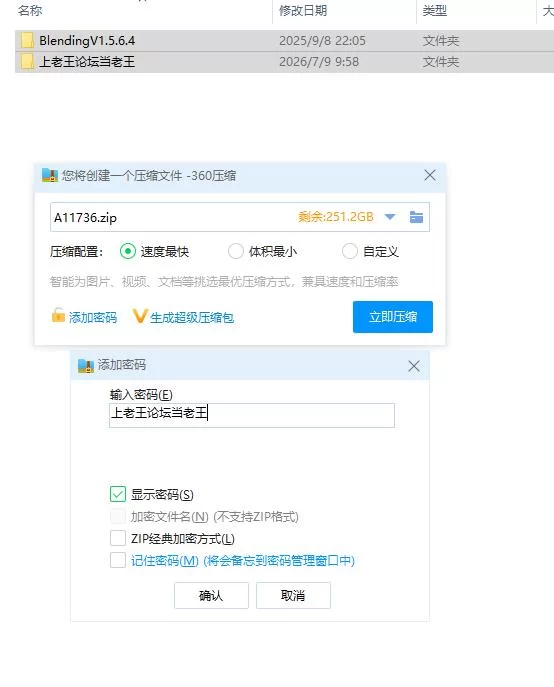Click the app icon in the 添加密码 dialog title
This screenshot has width=554, height=687.
(x=86, y=365)
